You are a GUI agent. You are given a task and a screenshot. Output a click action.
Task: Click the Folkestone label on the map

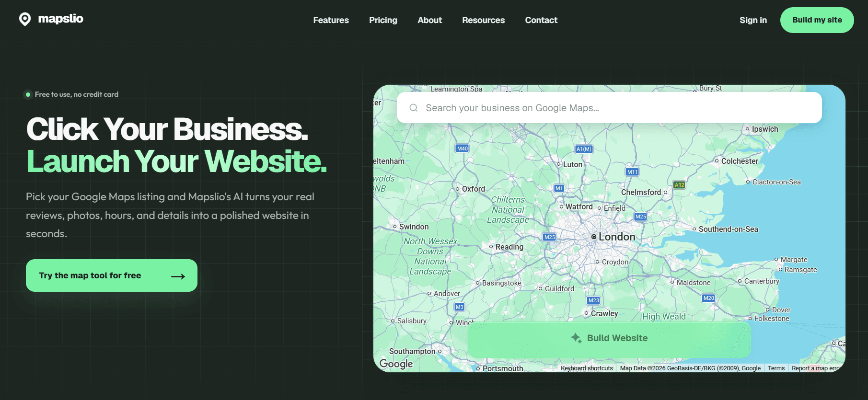[772, 319]
